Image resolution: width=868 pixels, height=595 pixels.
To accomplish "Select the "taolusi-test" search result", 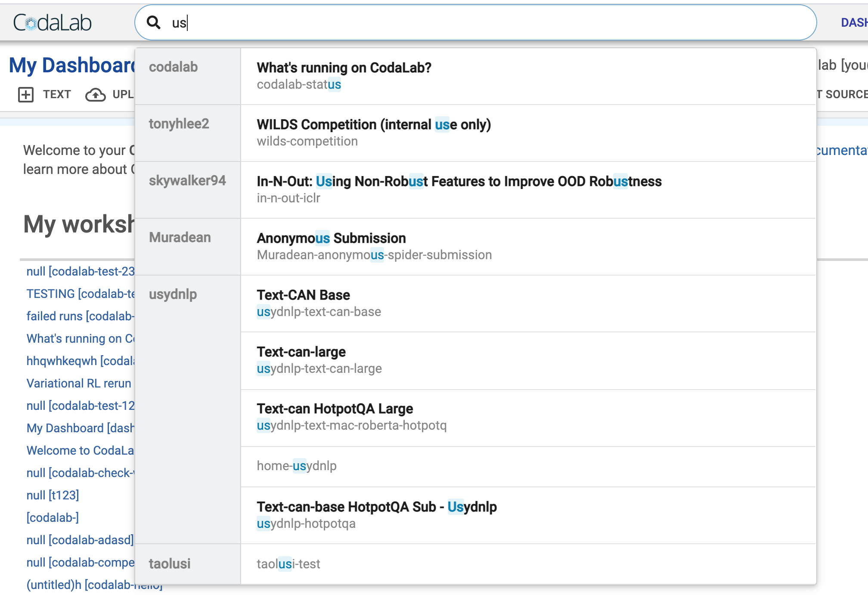I will [289, 564].
